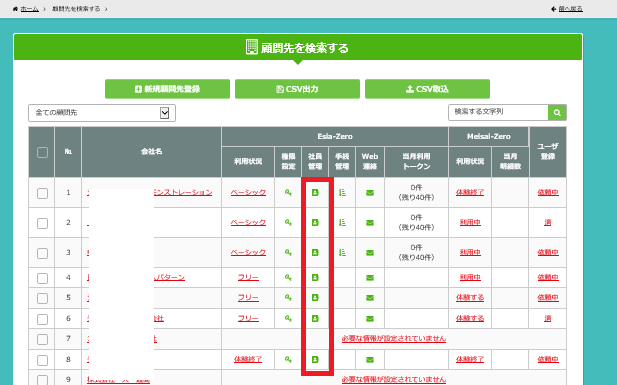Check the checkbox for row 6
Viewport: 617px width, 385px height.
click(42, 319)
